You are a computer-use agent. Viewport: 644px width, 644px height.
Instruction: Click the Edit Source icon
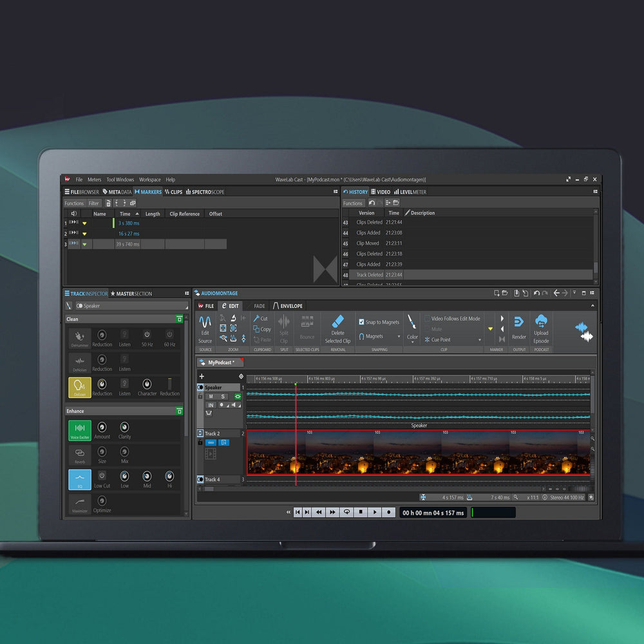(x=205, y=321)
